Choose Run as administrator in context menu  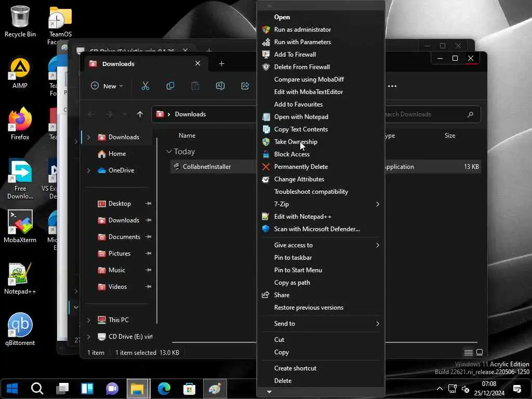[x=321, y=30]
